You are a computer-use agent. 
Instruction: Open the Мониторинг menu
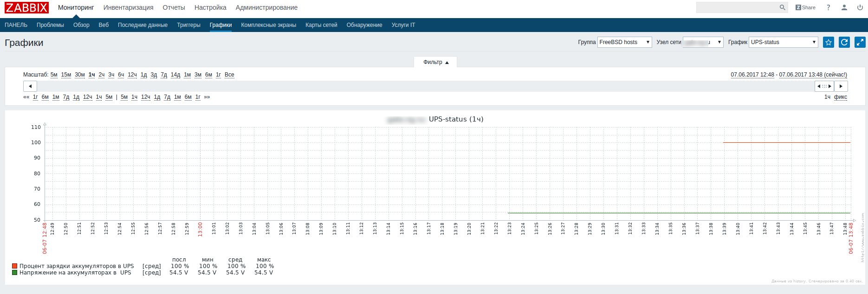[x=76, y=7]
